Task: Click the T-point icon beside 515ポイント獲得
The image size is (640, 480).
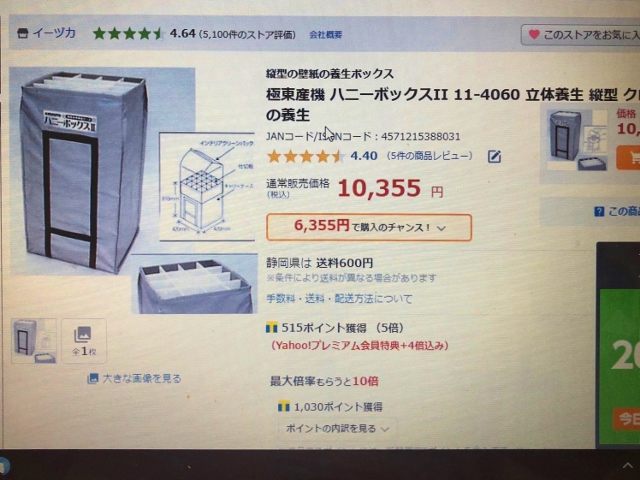Action: [271, 327]
